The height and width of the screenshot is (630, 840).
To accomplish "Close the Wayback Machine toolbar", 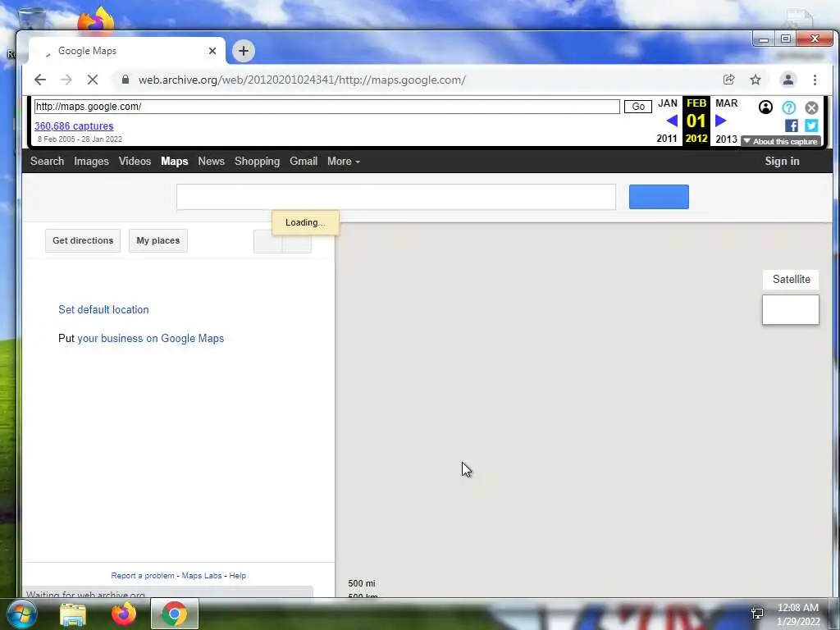I will tap(811, 107).
